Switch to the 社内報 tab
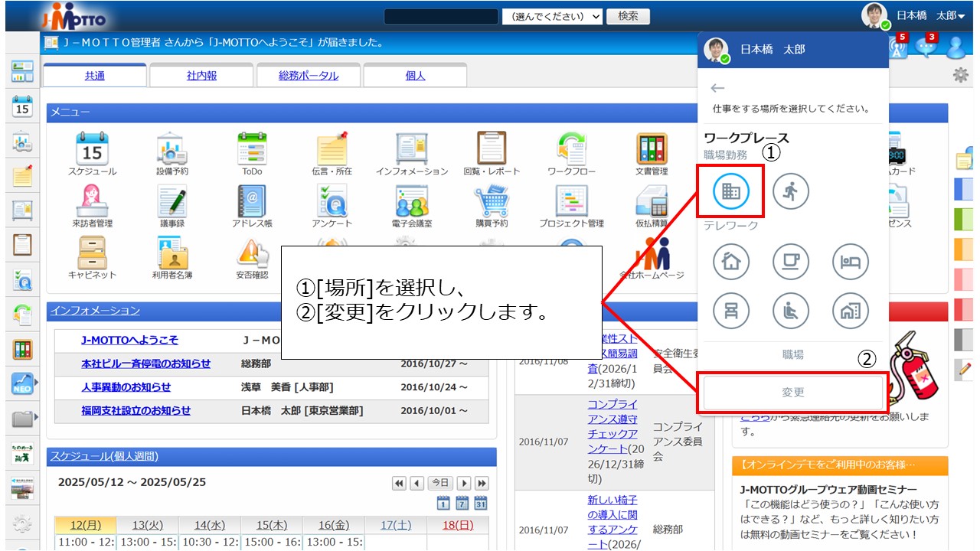Image resolution: width=980 pixels, height=551 pixels. point(201,76)
